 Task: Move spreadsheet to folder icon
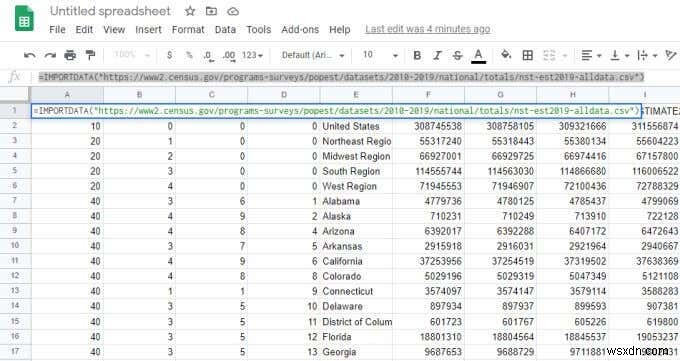click(211, 11)
